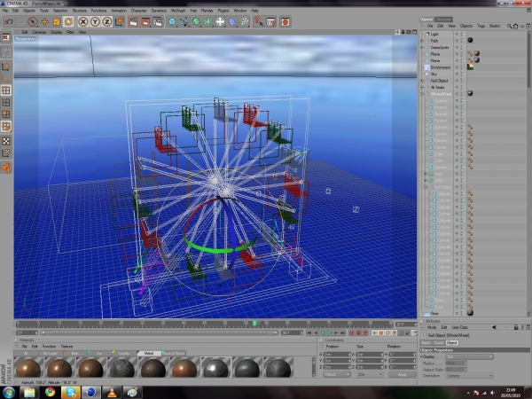Viewport: 532px width, 399px height.
Task: Click the red record icon in toolbar
Action: point(286,22)
